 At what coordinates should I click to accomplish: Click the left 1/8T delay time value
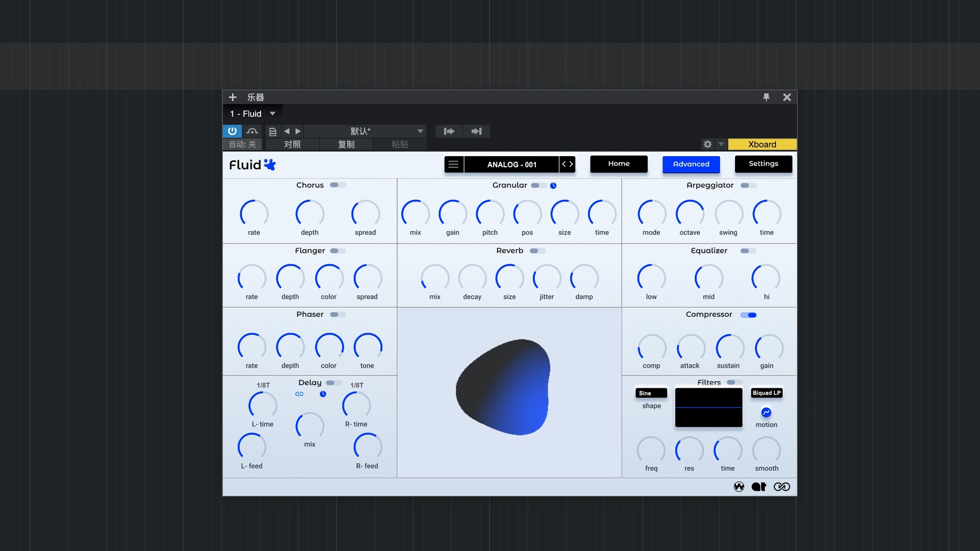[x=263, y=385]
